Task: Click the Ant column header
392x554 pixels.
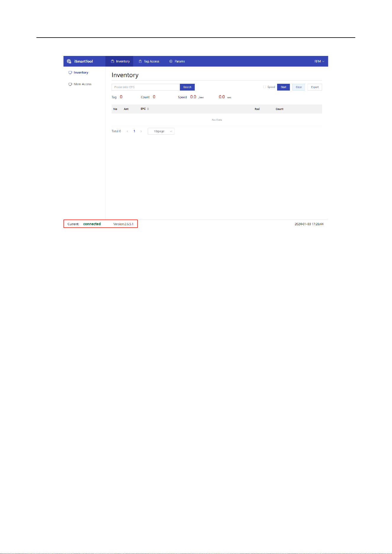Action: (x=126, y=109)
